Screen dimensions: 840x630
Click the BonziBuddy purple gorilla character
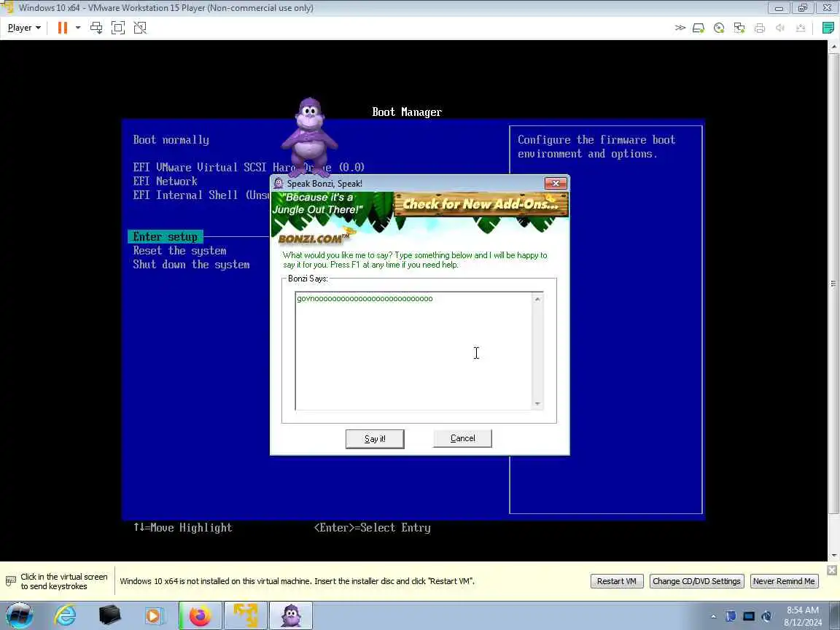(x=310, y=136)
